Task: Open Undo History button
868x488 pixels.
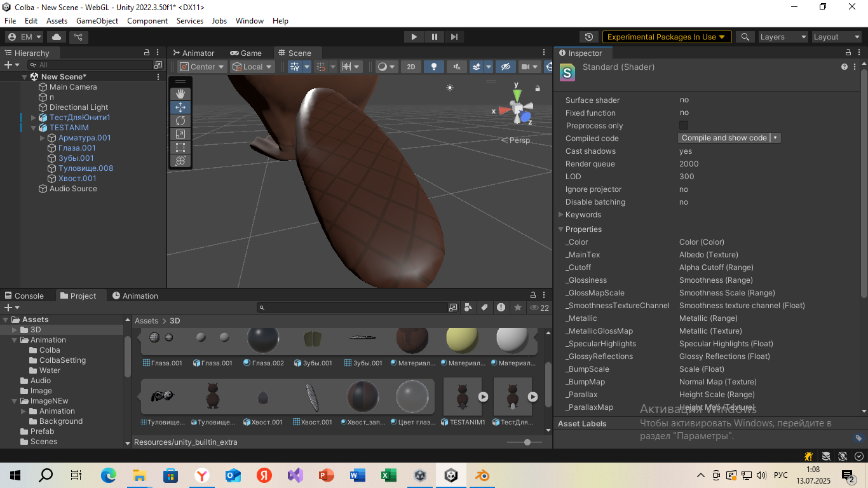Action: (x=589, y=37)
